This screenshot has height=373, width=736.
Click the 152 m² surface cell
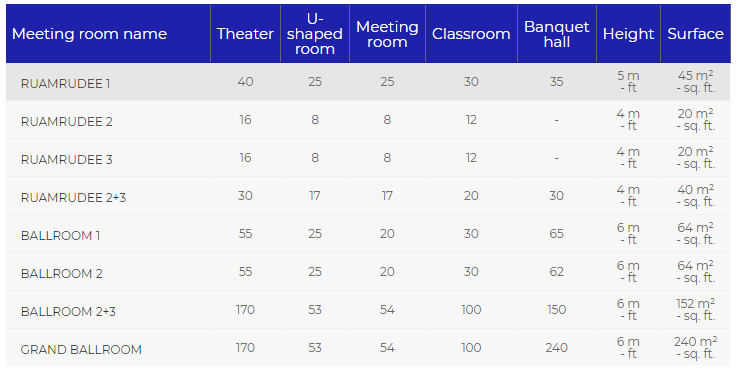695,310
